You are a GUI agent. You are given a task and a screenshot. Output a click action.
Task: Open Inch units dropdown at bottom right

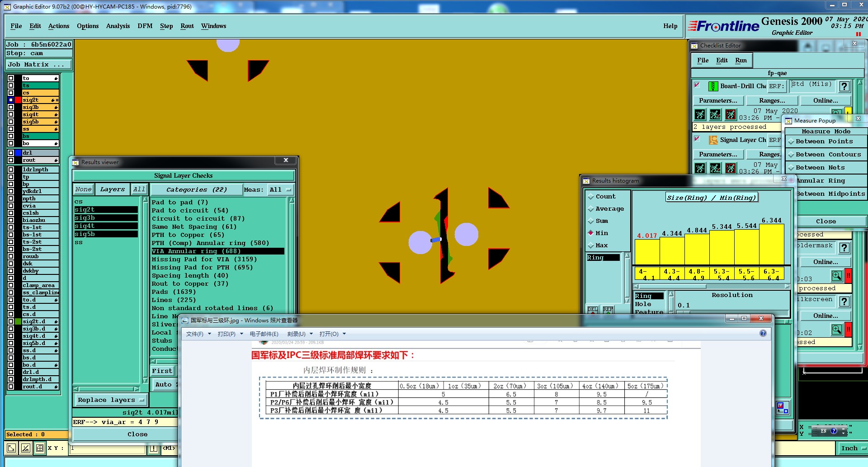[853, 448]
